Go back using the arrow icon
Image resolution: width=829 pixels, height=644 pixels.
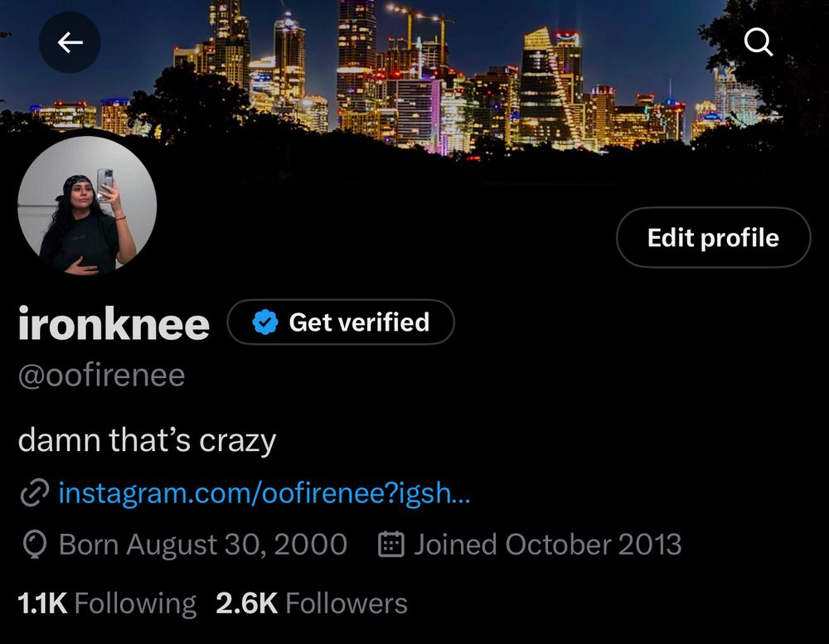[70, 42]
